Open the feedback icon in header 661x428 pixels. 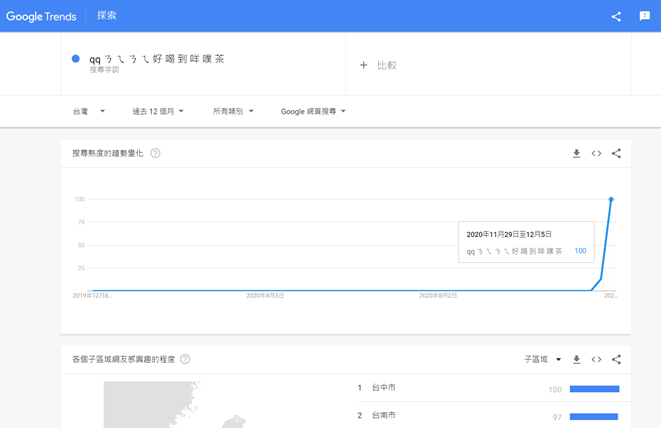click(x=645, y=16)
